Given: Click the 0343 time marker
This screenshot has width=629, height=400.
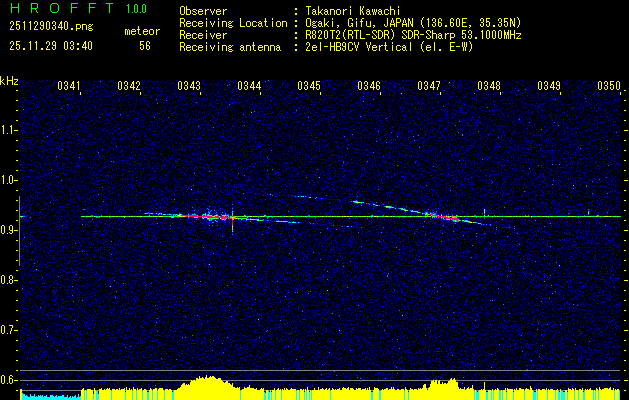Looking at the screenshot, I should [188, 86].
